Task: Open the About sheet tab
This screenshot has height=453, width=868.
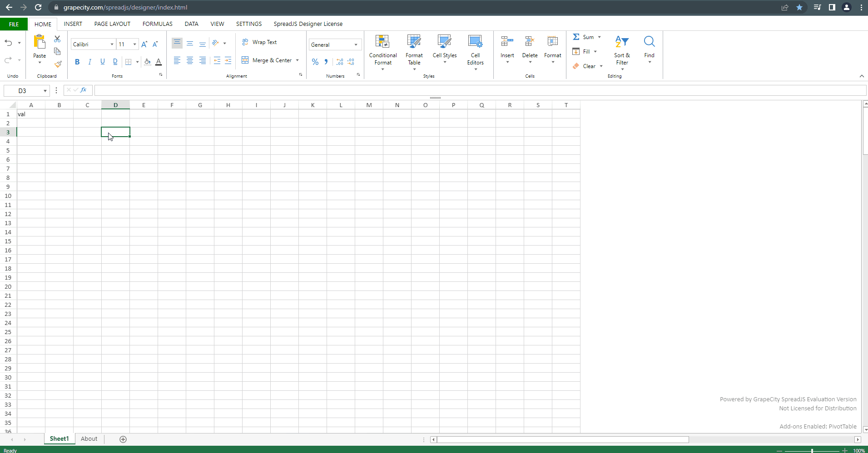Action: click(x=89, y=439)
